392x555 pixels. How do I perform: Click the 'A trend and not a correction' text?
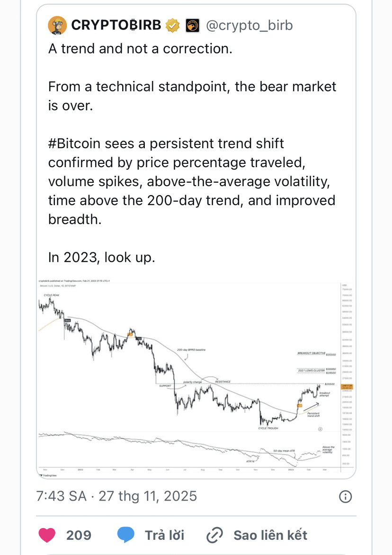pyautogui.click(x=140, y=48)
